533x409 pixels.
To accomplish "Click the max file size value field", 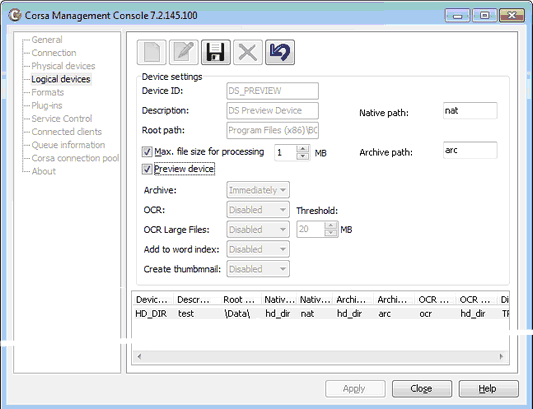I will [x=286, y=153].
